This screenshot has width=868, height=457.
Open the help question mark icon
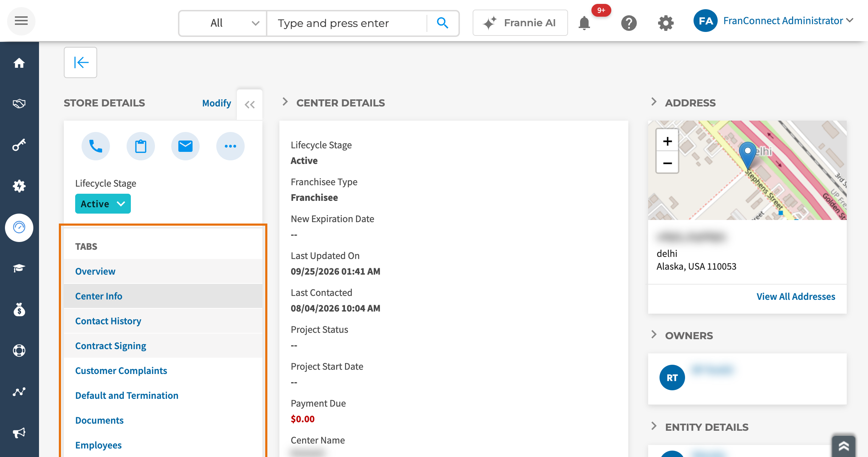(x=629, y=23)
